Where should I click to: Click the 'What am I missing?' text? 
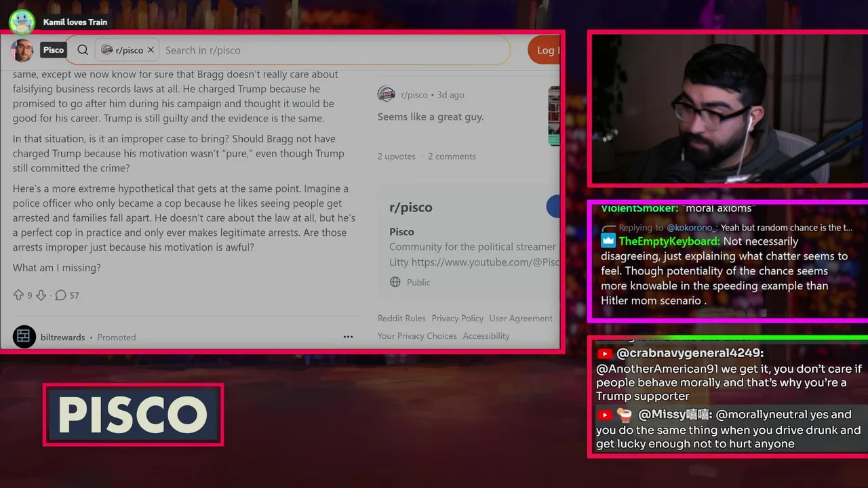tap(57, 268)
